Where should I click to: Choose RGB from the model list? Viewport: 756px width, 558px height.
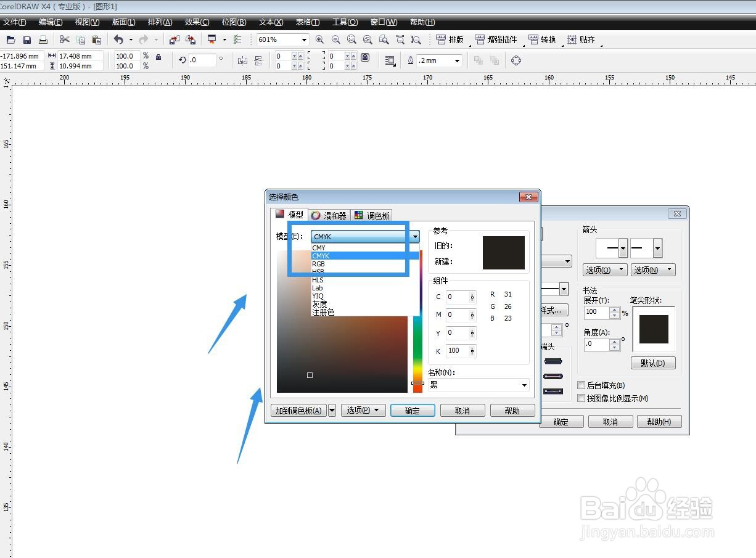(x=365, y=264)
